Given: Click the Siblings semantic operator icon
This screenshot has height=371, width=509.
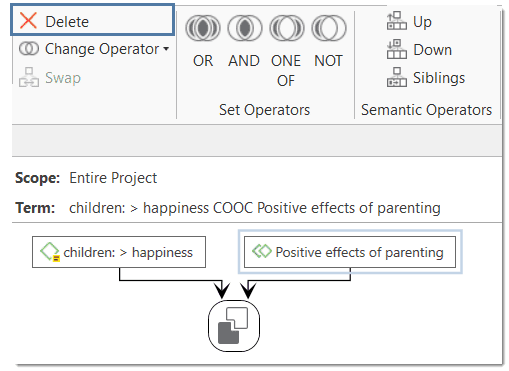Looking at the screenshot, I should click(x=397, y=77).
